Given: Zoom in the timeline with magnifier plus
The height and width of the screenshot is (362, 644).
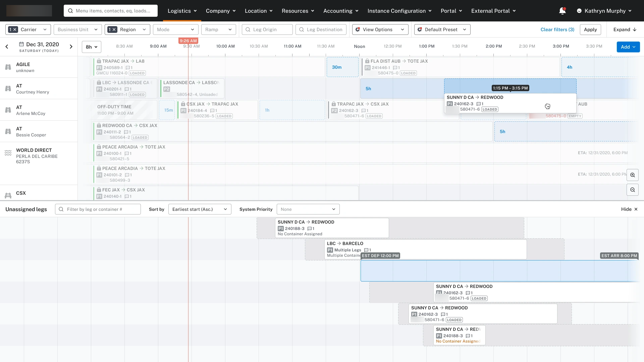Looking at the screenshot, I should 633,175.
